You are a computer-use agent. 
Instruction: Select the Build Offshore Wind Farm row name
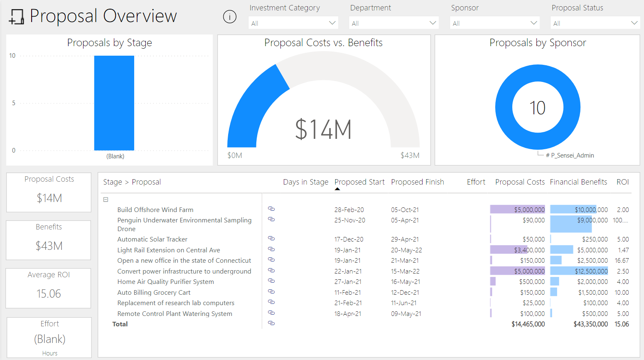pos(155,210)
